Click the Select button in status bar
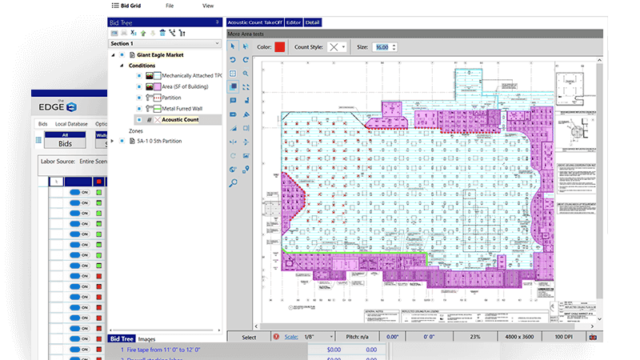Screen dimensions: 640x360 click(249, 337)
